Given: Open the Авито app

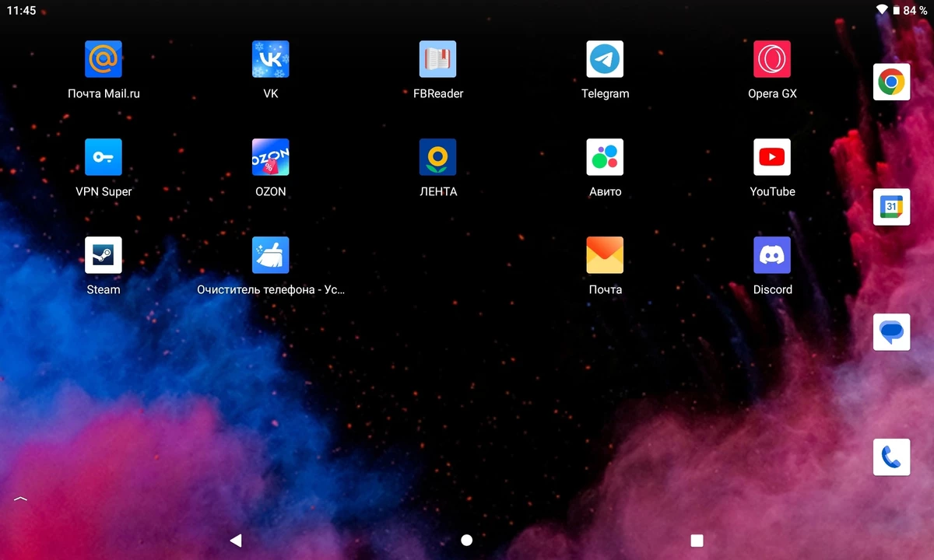Looking at the screenshot, I should [606, 158].
